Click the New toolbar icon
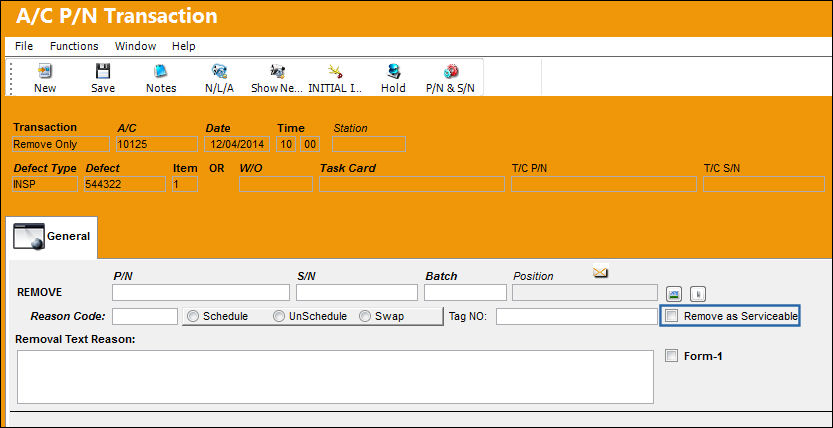The height and width of the screenshot is (428, 833). [45, 71]
